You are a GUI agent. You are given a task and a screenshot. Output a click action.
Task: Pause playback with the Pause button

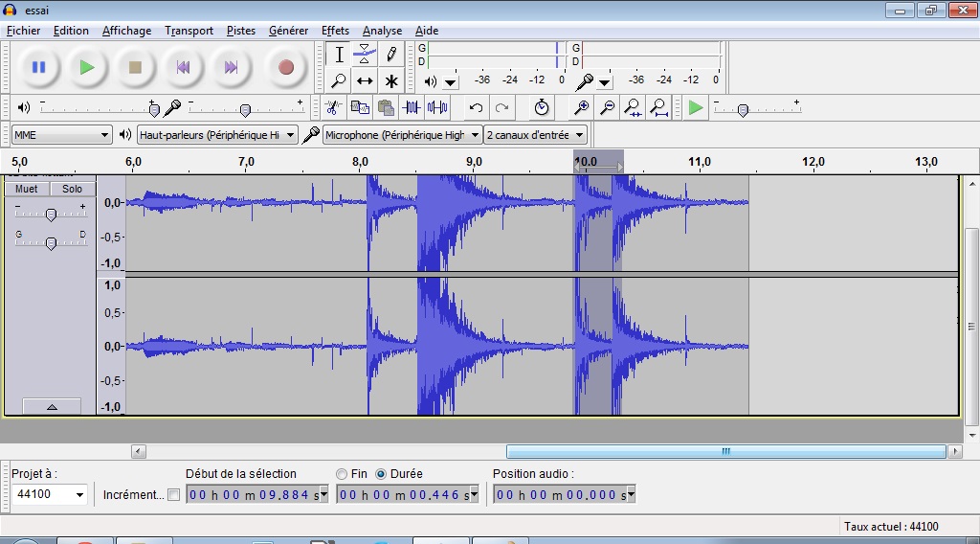click(38, 67)
